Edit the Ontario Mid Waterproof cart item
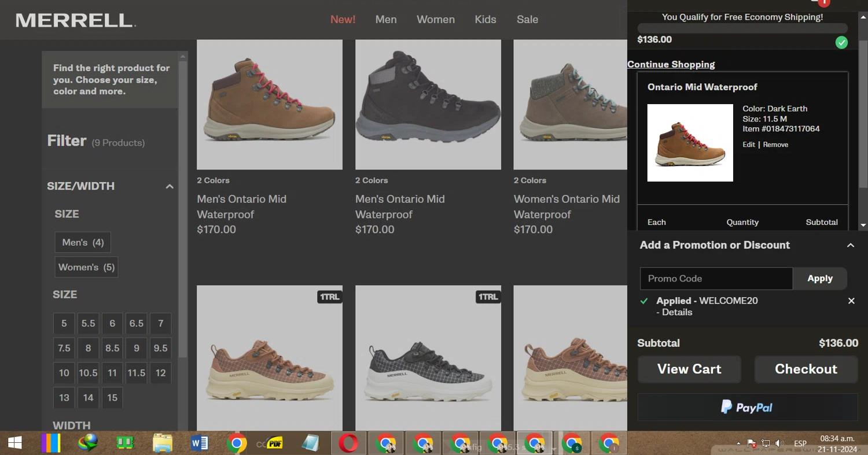This screenshot has height=455, width=868. 749,145
